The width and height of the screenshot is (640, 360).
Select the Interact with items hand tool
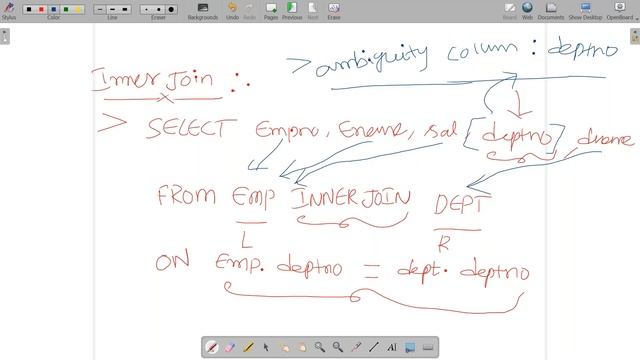coord(284,347)
